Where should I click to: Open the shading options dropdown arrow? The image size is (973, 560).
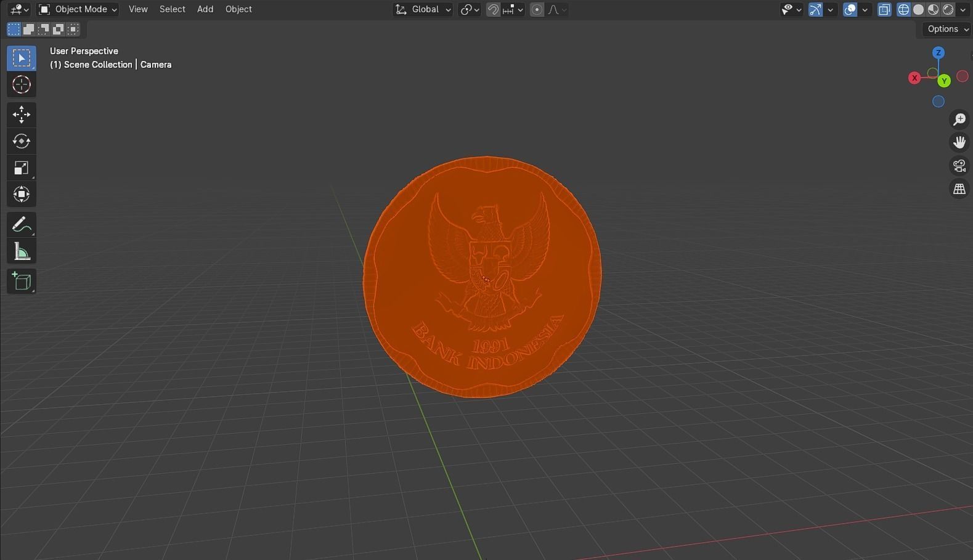(x=963, y=9)
